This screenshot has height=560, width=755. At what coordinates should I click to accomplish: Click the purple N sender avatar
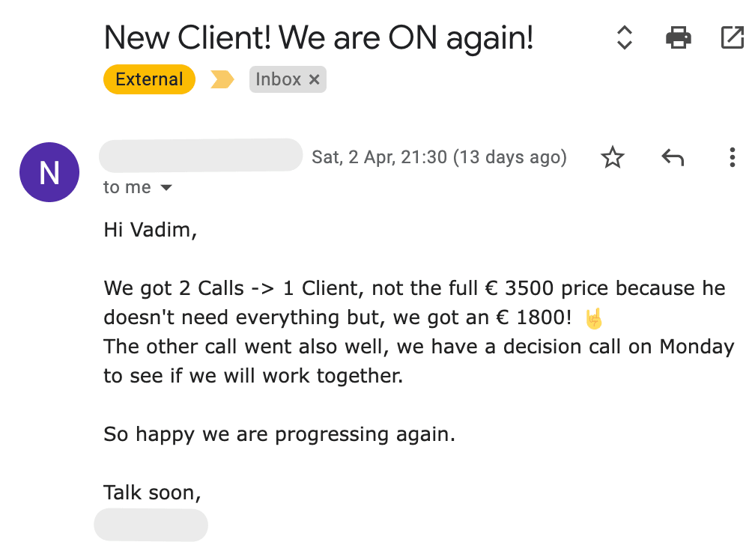[49, 172]
